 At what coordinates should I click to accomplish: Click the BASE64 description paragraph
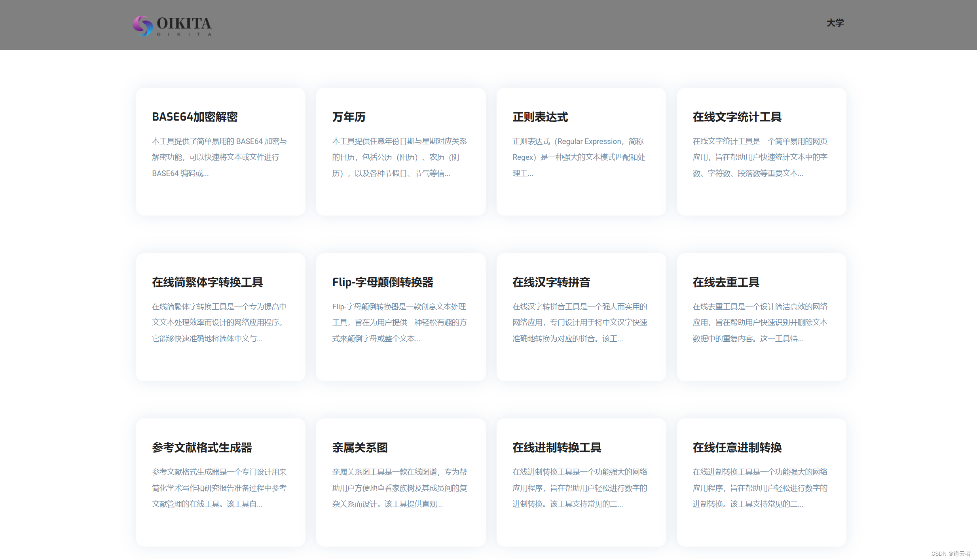coord(220,157)
